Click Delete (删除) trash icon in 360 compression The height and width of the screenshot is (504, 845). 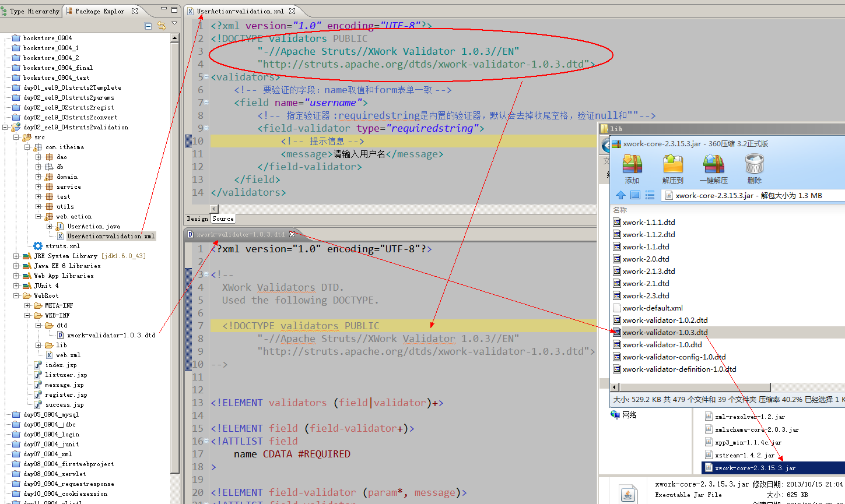click(x=755, y=169)
